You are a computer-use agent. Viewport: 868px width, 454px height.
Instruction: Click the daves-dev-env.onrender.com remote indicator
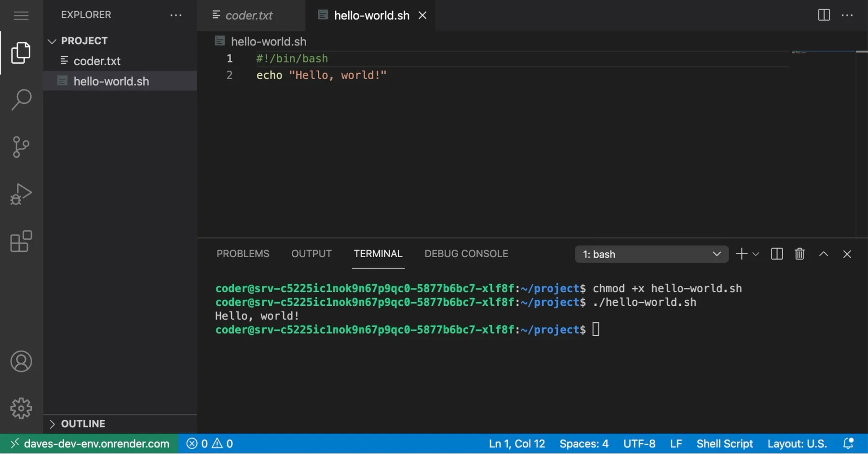pos(89,443)
